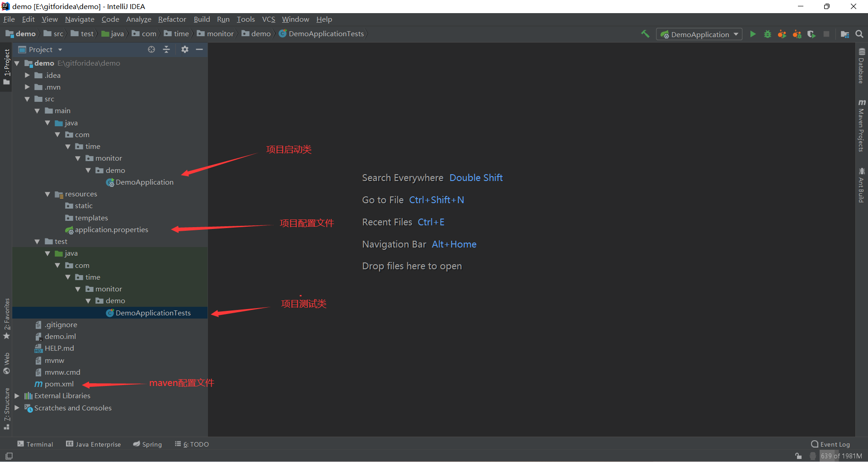Screen dimensions: 868x462
Task: Click the grey Stop button icon
Action: [x=826, y=34]
